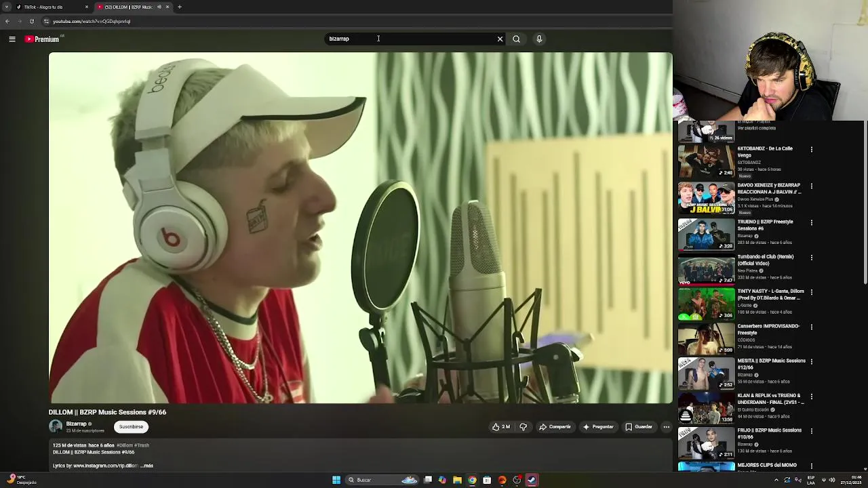Go back in browser history

[x=7, y=21]
